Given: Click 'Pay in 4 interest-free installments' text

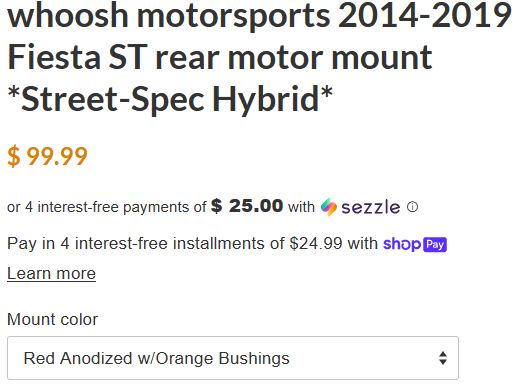Looking at the screenshot, I should [138, 243].
